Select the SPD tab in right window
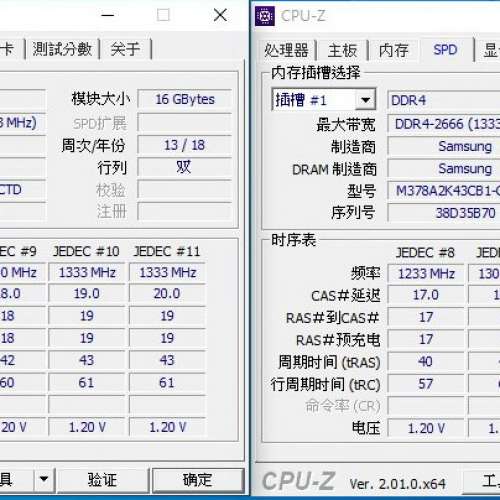 point(445,49)
